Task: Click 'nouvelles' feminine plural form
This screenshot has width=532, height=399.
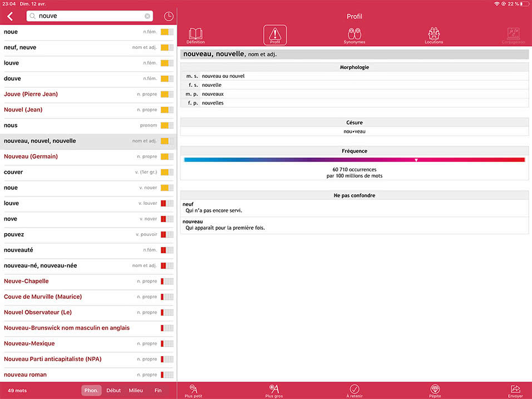Action: 213,103
